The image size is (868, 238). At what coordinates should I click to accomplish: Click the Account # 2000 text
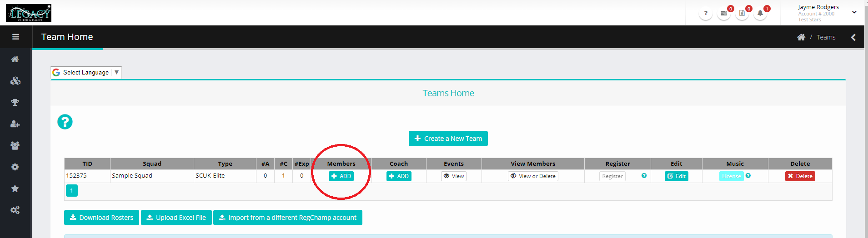tap(816, 14)
